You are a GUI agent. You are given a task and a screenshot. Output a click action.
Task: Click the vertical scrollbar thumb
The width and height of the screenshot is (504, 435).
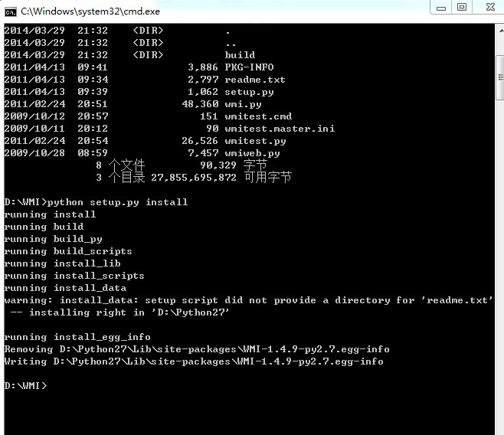[x=500, y=78]
